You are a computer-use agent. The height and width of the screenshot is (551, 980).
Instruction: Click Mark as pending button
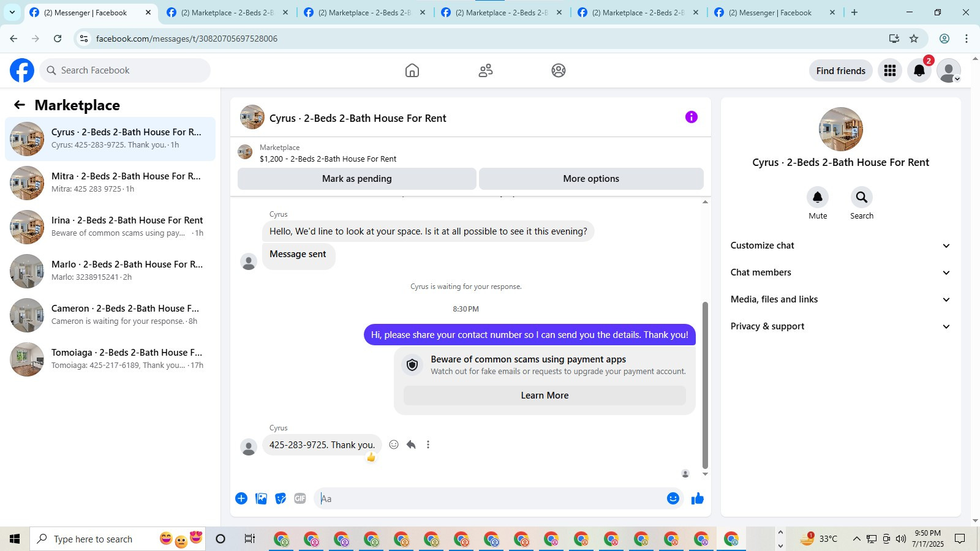click(357, 179)
